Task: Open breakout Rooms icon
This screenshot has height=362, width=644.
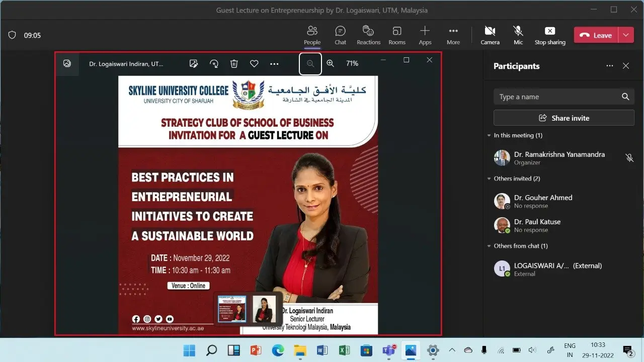Action: point(397,35)
